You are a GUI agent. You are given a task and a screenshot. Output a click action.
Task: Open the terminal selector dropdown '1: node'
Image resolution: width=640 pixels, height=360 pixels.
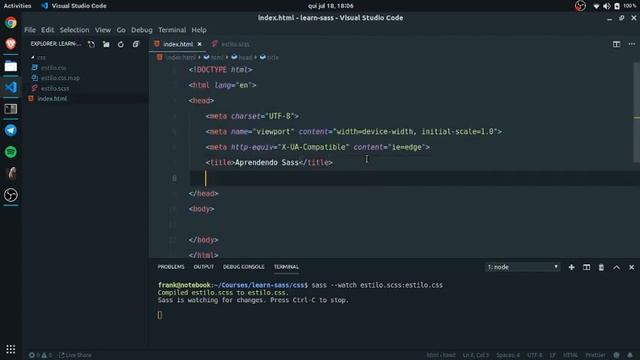coord(522,267)
